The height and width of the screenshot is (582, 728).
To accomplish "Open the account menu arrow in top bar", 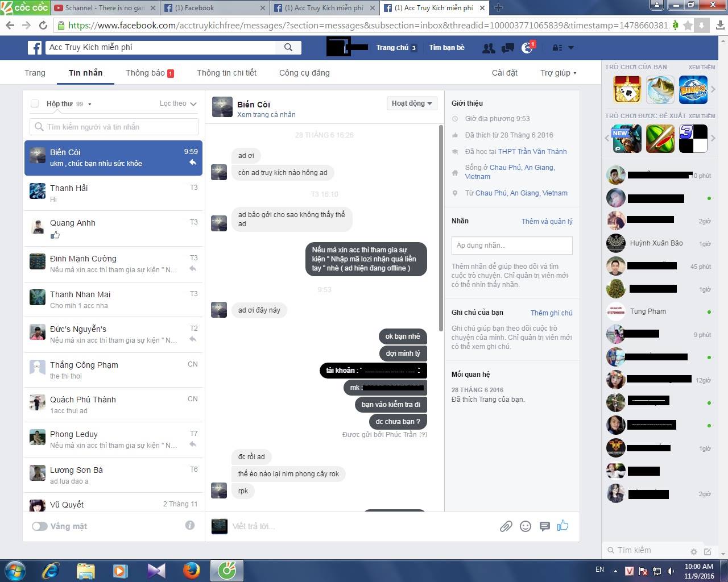I will 571,48.
